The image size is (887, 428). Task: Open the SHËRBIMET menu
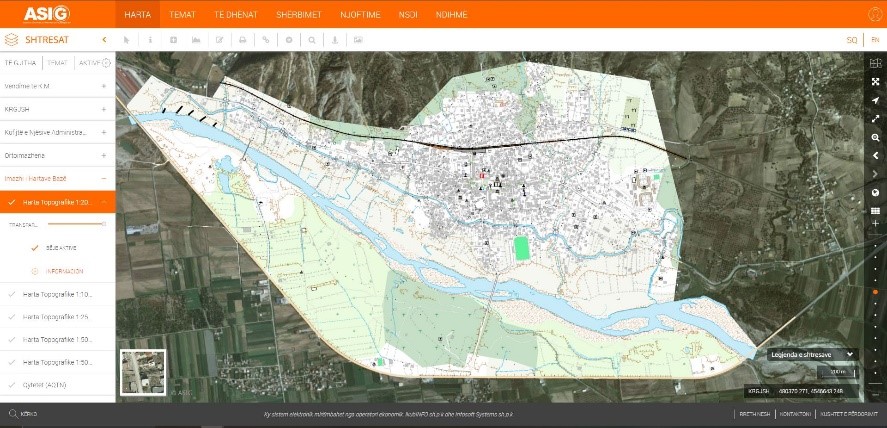coord(298,15)
